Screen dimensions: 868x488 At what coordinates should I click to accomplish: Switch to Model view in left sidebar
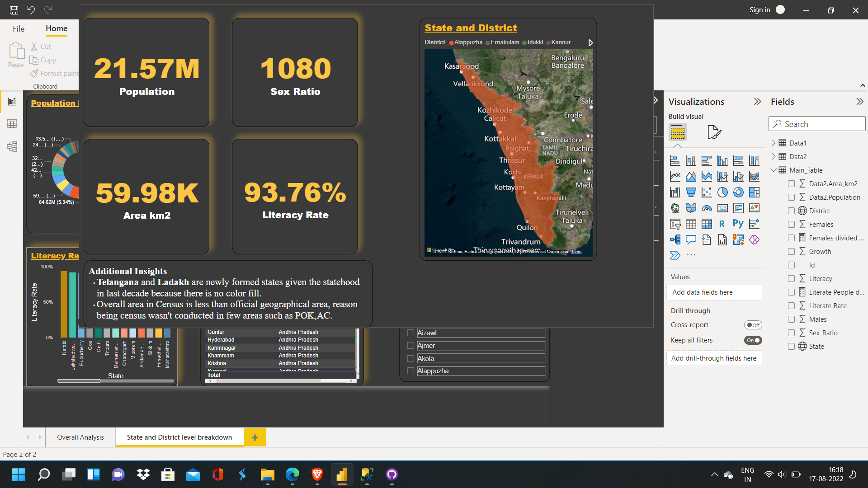[12, 146]
